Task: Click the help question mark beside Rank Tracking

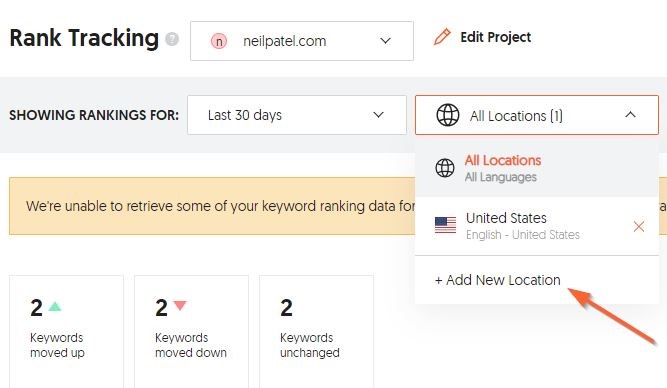Action: click(x=172, y=39)
